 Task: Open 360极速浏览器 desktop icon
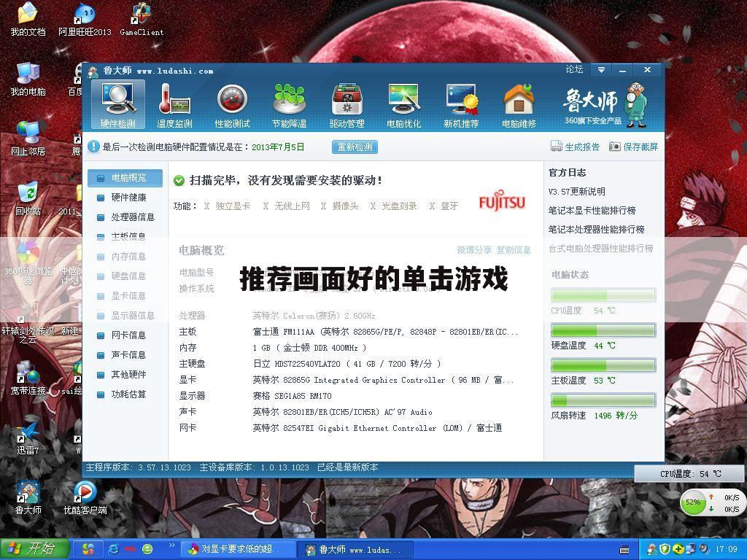[x=28, y=262]
